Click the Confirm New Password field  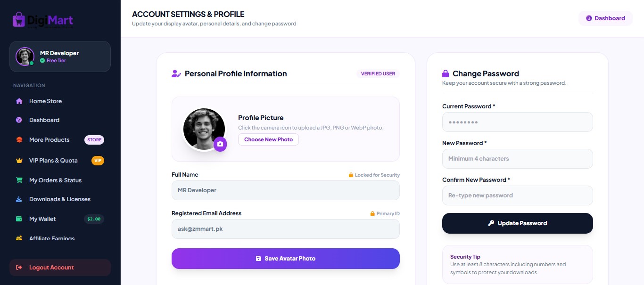pos(518,195)
